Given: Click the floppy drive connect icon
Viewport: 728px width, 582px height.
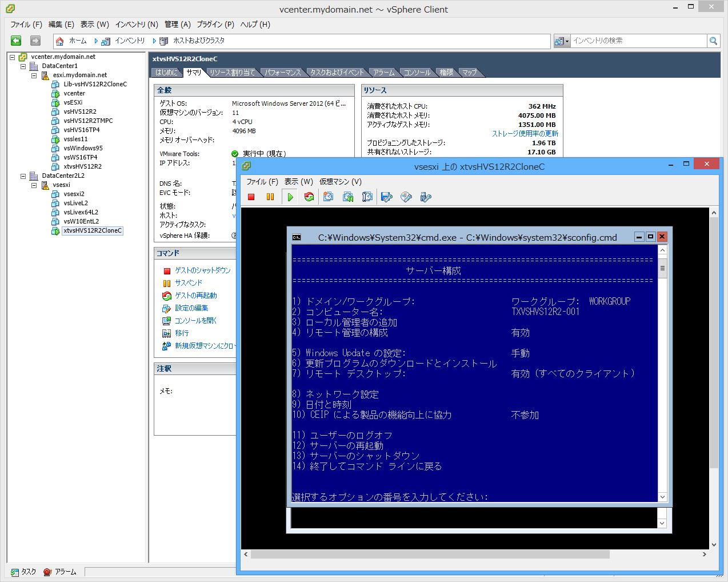Looking at the screenshot, I should pyautogui.click(x=387, y=197).
